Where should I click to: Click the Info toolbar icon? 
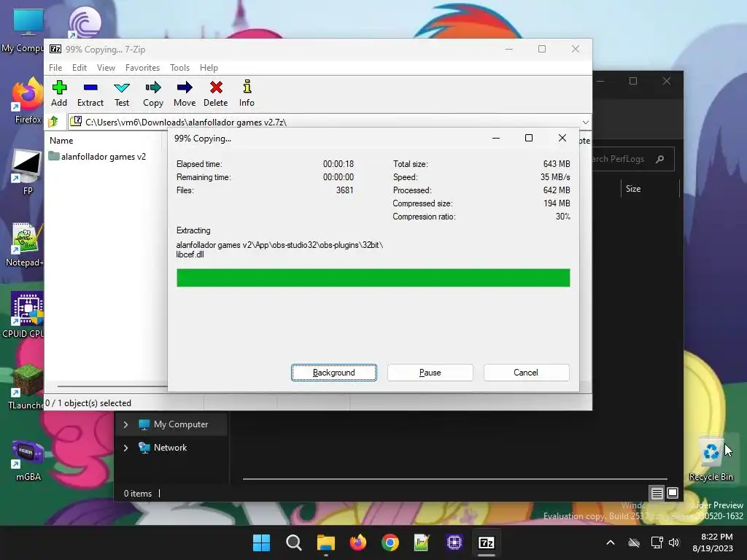[247, 93]
